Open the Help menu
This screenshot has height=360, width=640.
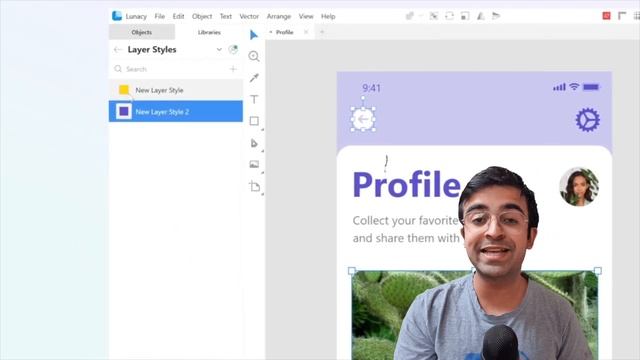coord(328,16)
